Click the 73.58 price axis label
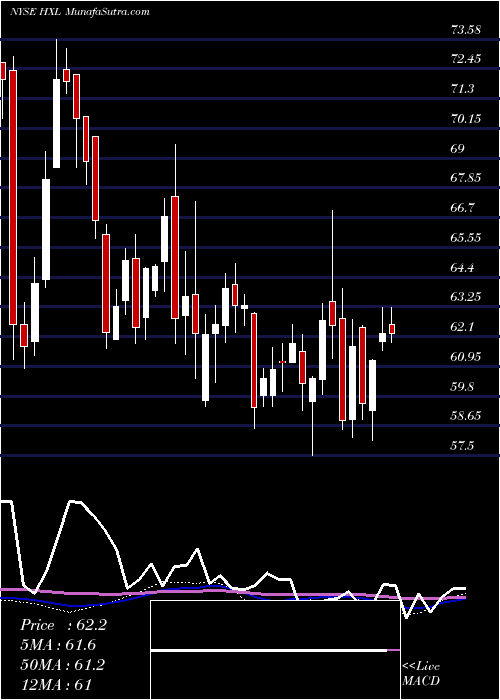Image resolution: width=500 pixels, height=700 pixels. (466, 30)
